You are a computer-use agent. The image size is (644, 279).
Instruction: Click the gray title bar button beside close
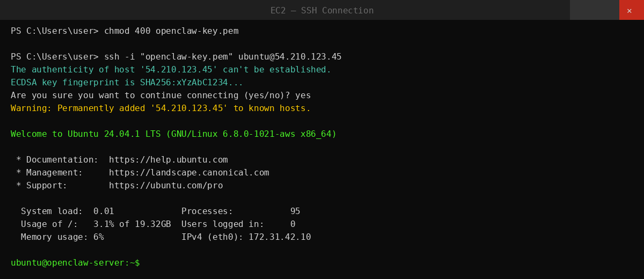click(594, 10)
